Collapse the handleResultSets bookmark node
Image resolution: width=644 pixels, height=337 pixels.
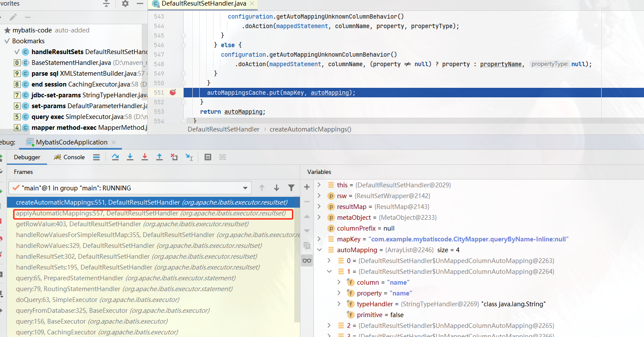tap(17, 52)
